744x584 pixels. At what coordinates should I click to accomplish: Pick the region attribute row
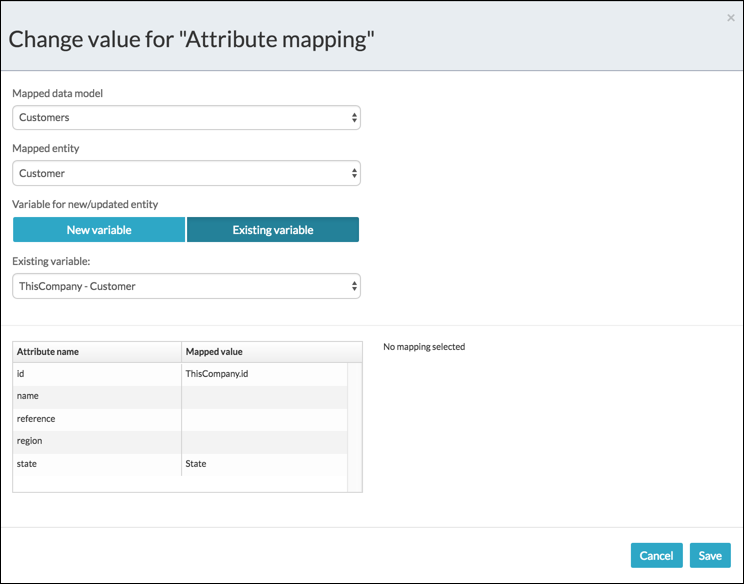(x=97, y=441)
